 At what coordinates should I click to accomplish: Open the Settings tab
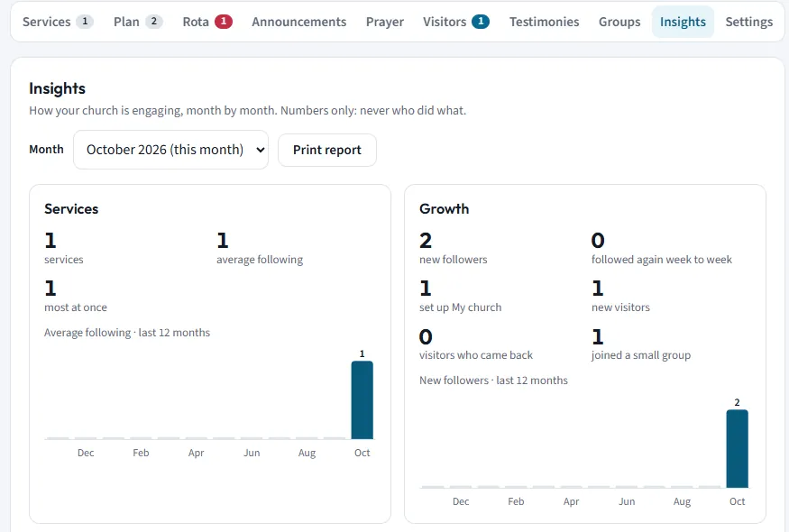point(748,22)
